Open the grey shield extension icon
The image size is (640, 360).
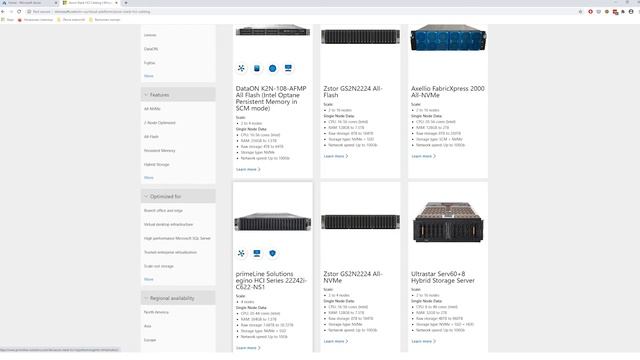[x=599, y=12]
